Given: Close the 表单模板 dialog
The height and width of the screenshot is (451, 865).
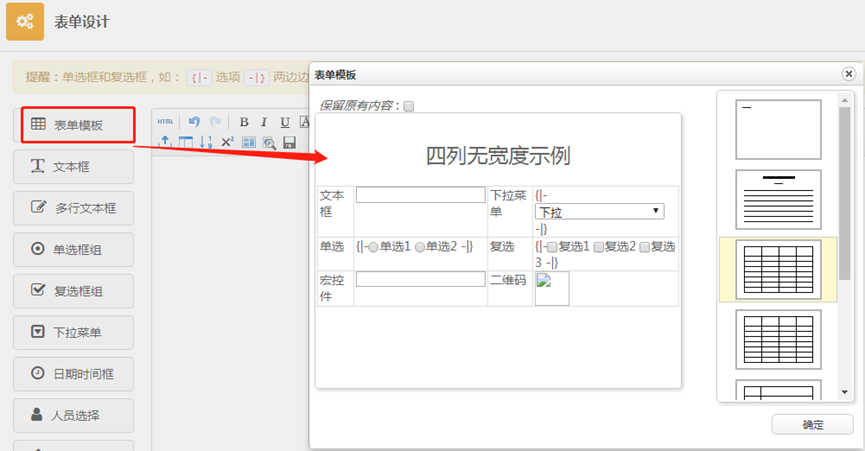Looking at the screenshot, I should [x=848, y=73].
